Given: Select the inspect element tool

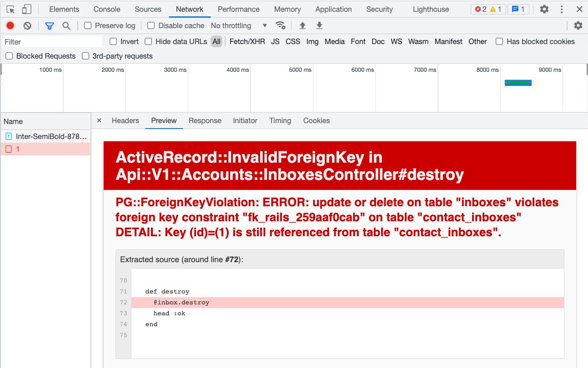Looking at the screenshot, I should (x=10, y=9).
